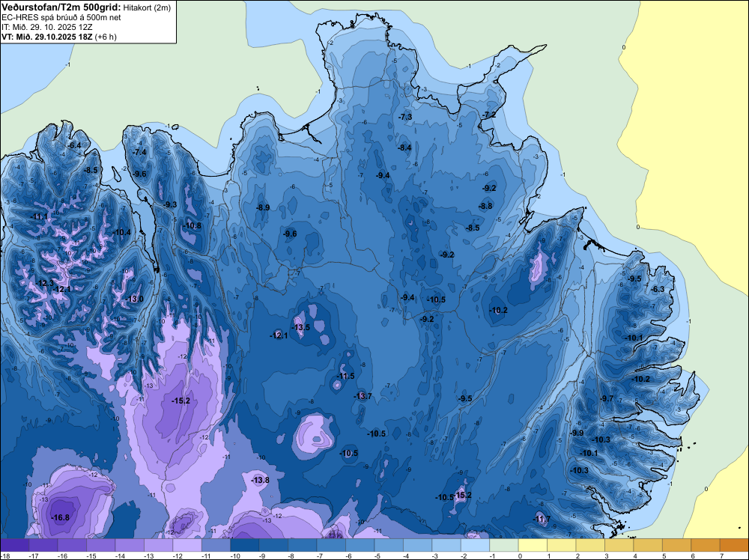The image size is (749, 560).
Task: Click the light yellow swatch above the 0 label
Action: click(533, 545)
